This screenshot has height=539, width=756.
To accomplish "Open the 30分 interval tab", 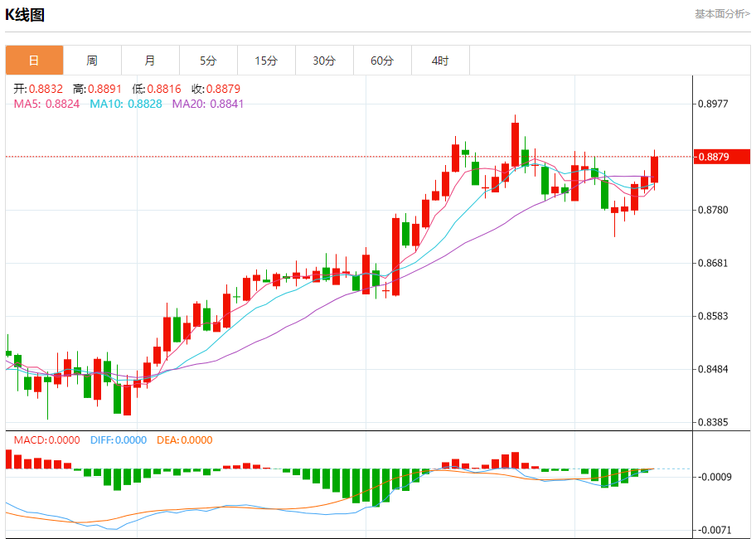I will coord(324,61).
